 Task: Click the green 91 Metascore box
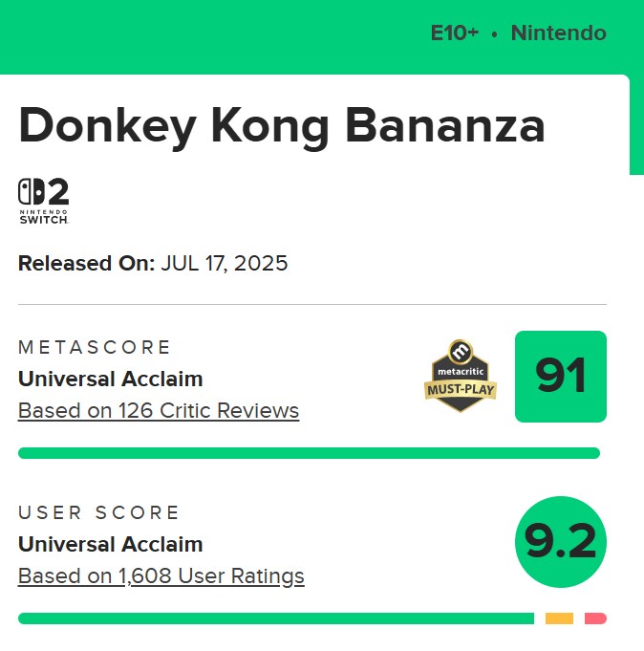561,377
